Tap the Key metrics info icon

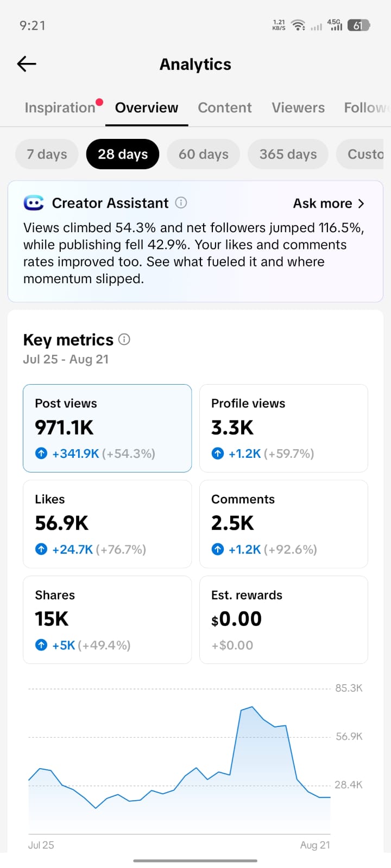pyautogui.click(x=124, y=340)
